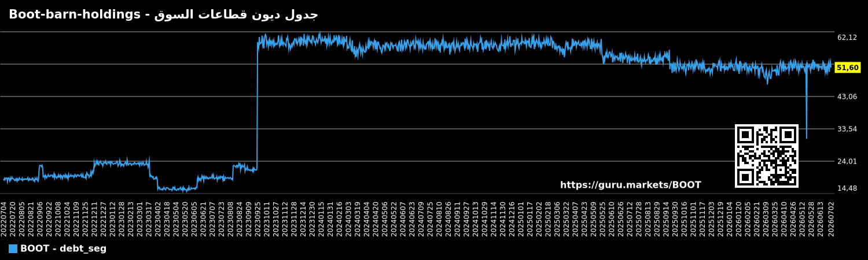Select the 20240607 date label

403,218
